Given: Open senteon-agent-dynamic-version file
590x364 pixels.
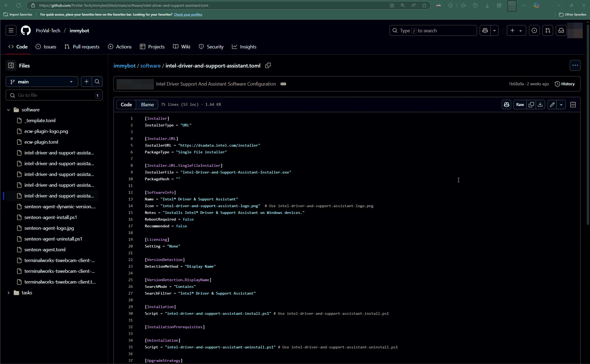Looking at the screenshot, I should point(60,207).
